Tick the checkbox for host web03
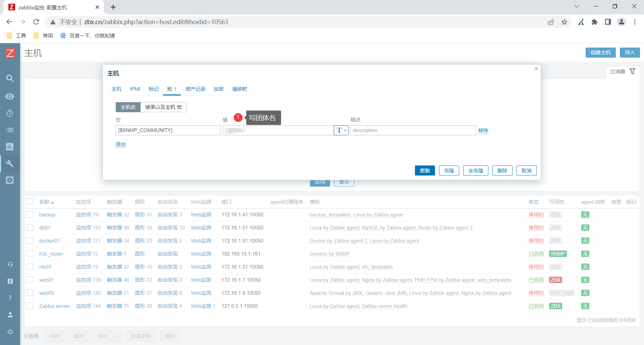The height and width of the screenshot is (345, 644). pos(30,293)
